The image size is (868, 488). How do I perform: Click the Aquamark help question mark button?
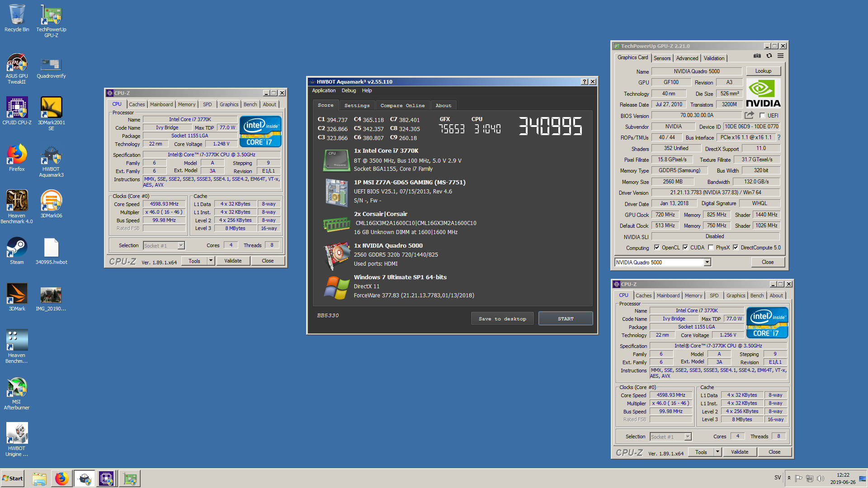pos(584,82)
